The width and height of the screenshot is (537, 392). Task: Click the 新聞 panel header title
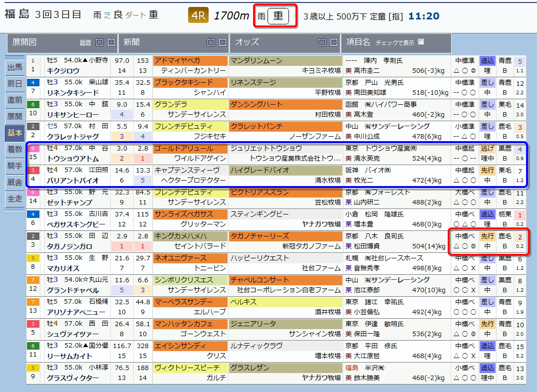click(132, 42)
